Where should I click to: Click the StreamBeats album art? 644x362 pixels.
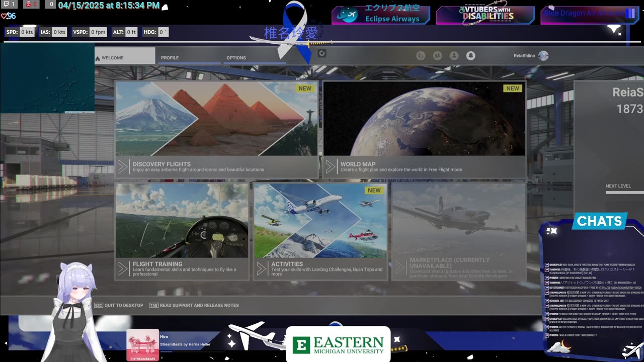pyautogui.click(x=142, y=345)
